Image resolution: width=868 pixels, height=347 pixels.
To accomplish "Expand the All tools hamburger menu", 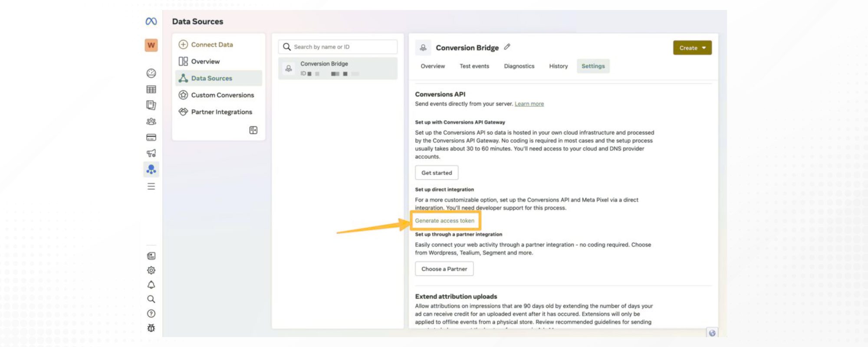I will click(151, 187).
